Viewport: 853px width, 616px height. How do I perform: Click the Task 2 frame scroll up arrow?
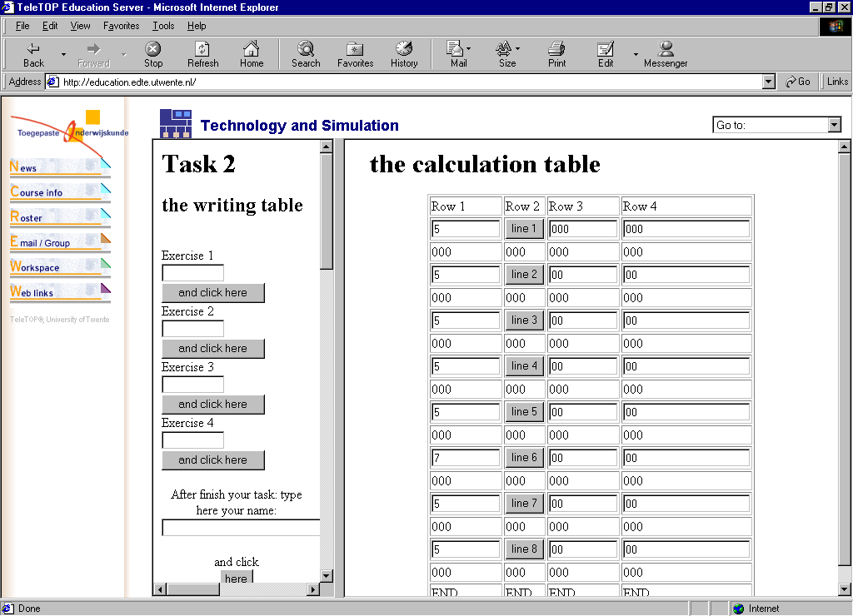pyautogui.click(x=327, y=147)
